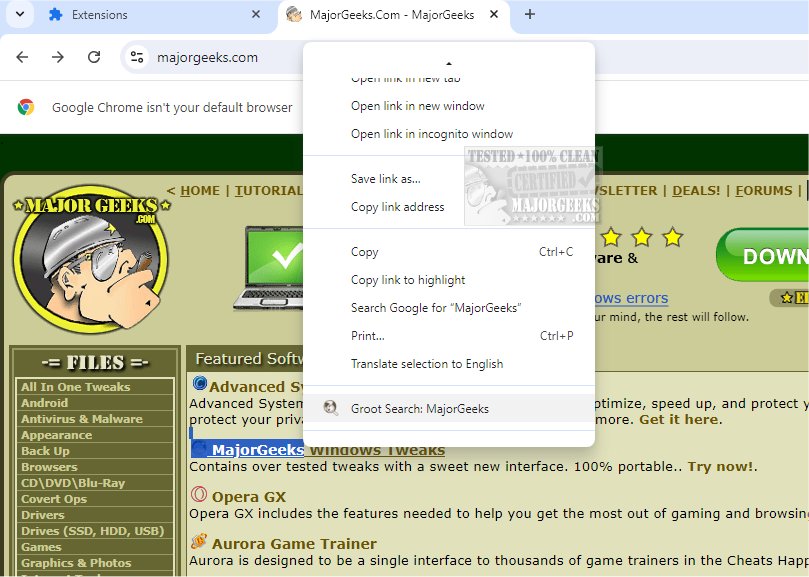
Task: Click the Aurora Game Trainer icon
Action: point(199,541)
